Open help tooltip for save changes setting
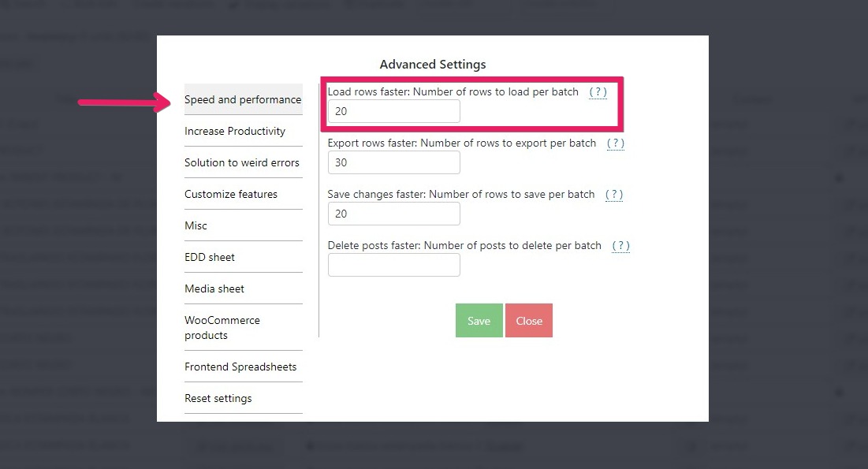The width and height of the screenshot is (868, 469). pos(614,195)
